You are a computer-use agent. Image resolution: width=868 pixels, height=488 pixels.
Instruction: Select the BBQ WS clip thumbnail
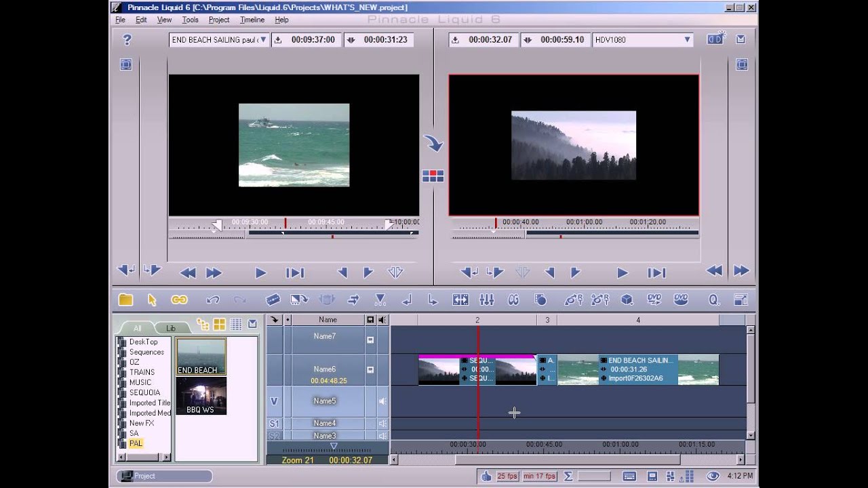click(201, 396)
